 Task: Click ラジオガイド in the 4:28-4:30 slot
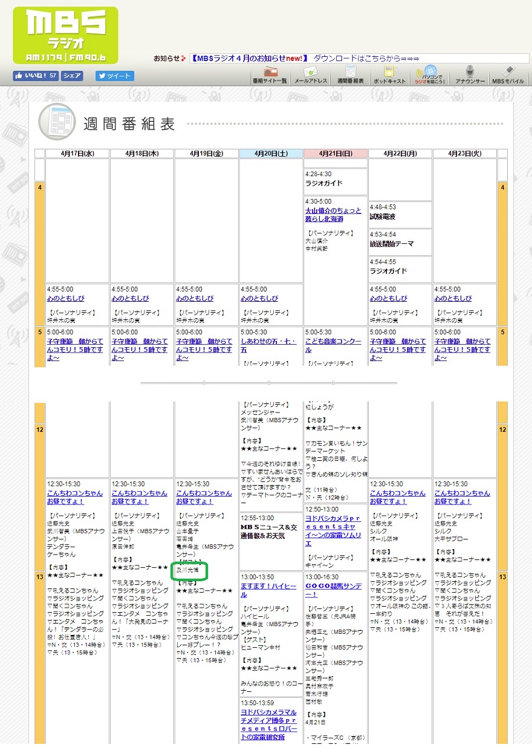tap(324, 183)
